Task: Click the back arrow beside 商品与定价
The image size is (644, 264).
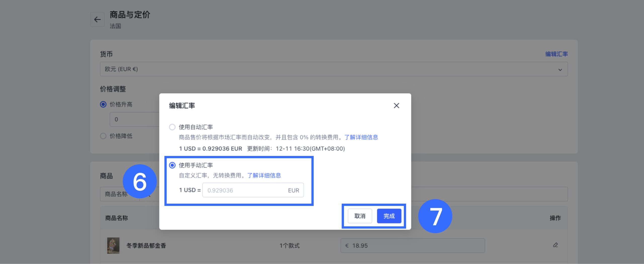Action: pyautogui.click(x=97, y=20)
